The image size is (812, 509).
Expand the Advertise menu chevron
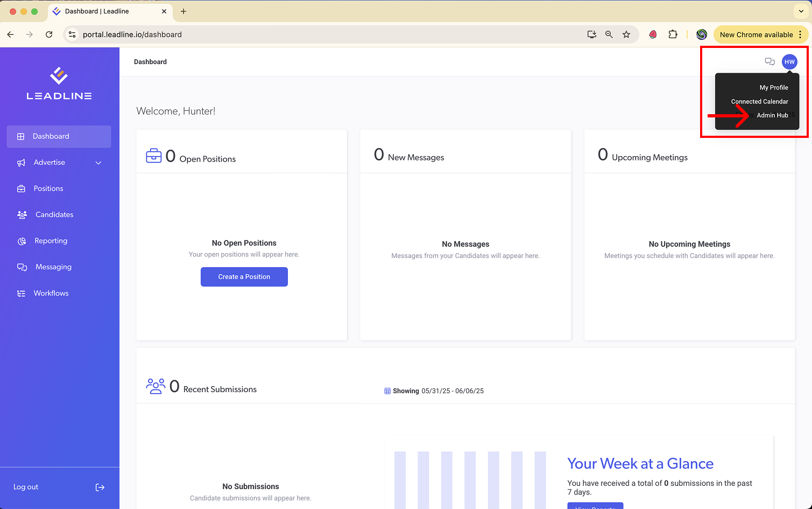pos(98,163)
